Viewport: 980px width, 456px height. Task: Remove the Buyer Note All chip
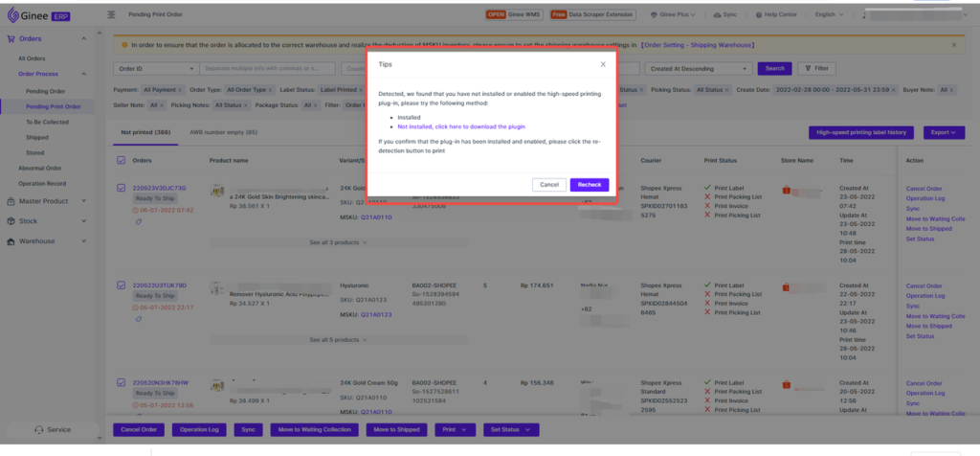[x=952, y=90]
